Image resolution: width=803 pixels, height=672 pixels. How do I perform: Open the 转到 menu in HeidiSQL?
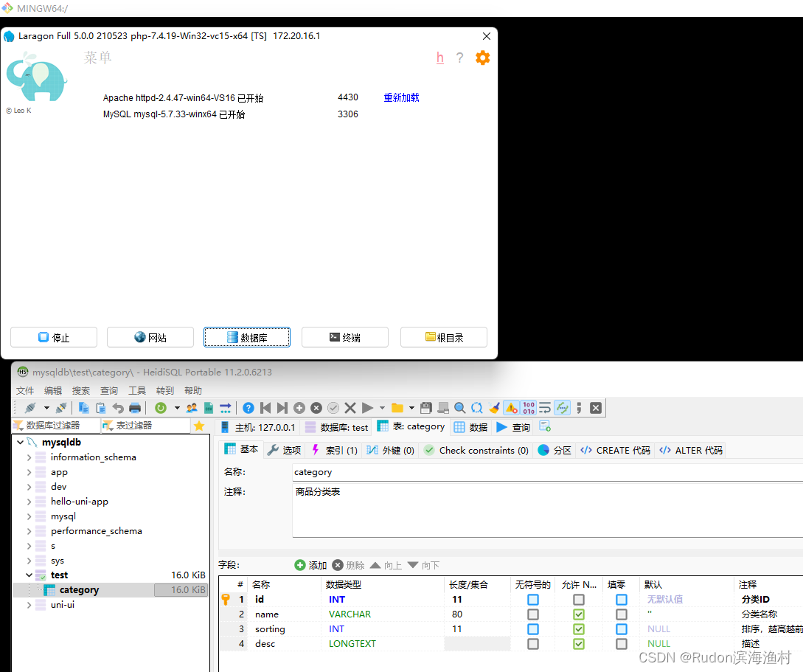(165, 391)
